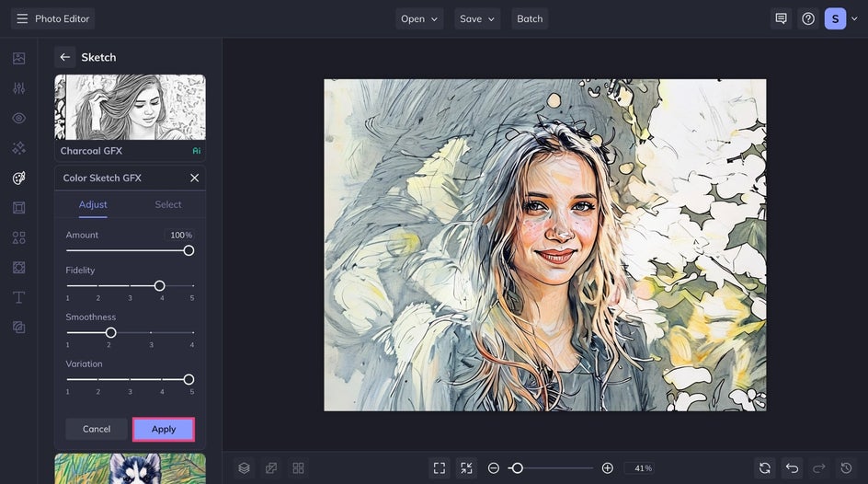Viewport: 868px width, 484px height.
Task: Click the Amount slider handle
Action: [188, 251]
